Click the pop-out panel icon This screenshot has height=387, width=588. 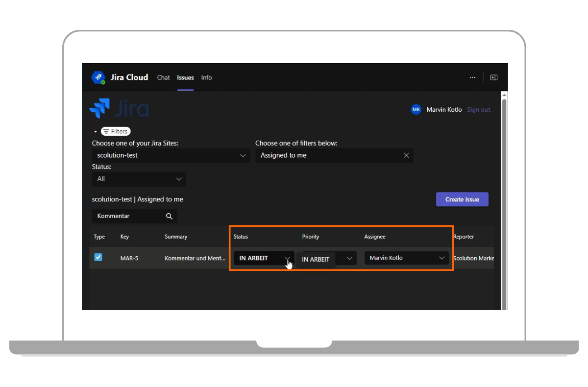(494, 77)
